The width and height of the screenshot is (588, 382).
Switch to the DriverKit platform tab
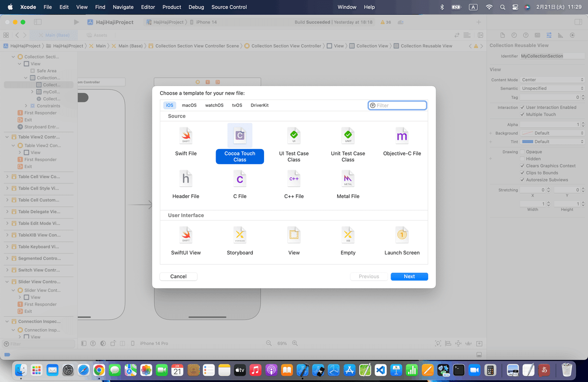pos(260,105)
